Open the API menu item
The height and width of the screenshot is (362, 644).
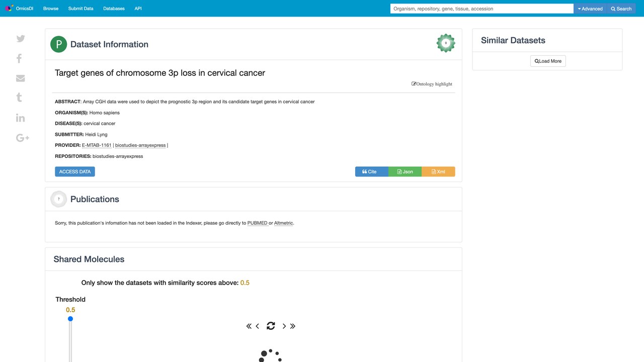[138, 9]
